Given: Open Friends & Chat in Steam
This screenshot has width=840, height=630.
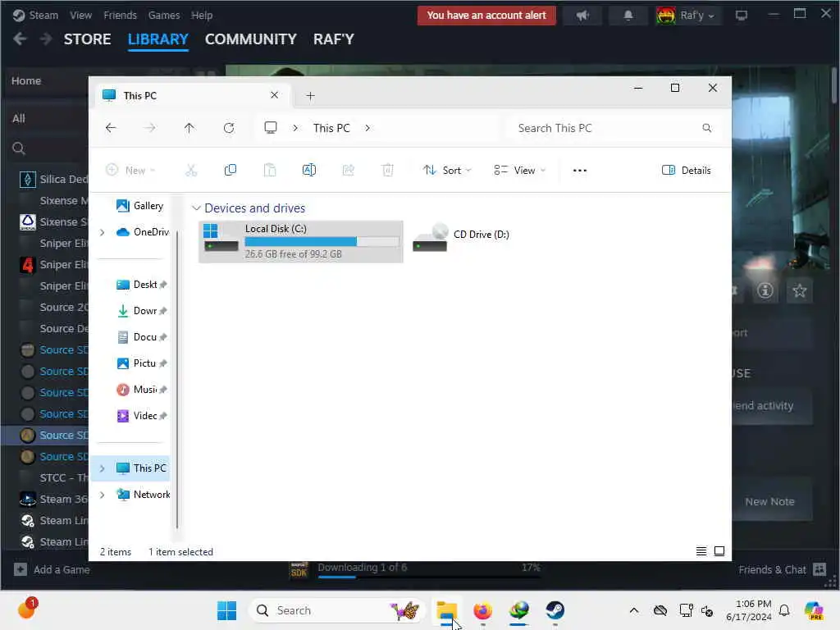Looking at the screenshot, I should (782, 569).
